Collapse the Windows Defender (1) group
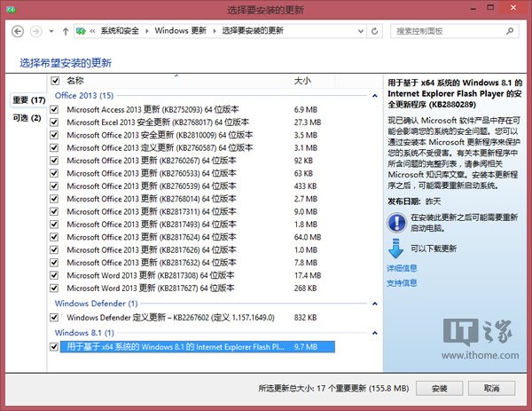532x411 pixels. (x=374, y=304)
